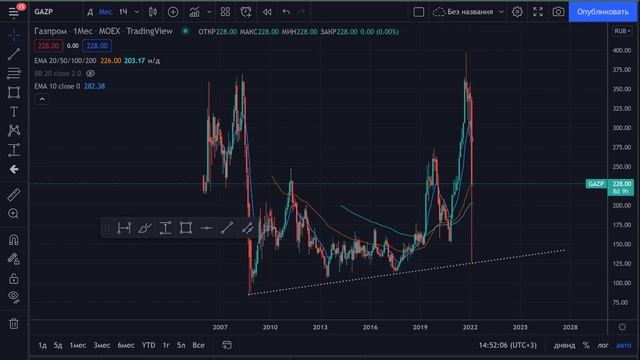Viewport: 640px width, 360px height.
Task: Click the red 228.00 sell price box
Action: 48,46
